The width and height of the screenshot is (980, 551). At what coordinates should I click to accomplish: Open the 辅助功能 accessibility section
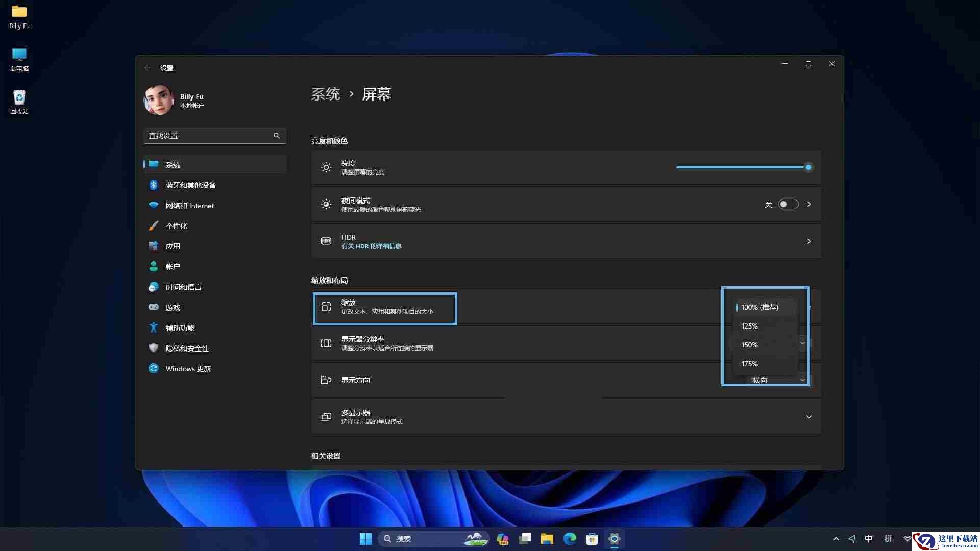(x=215, y=328)
